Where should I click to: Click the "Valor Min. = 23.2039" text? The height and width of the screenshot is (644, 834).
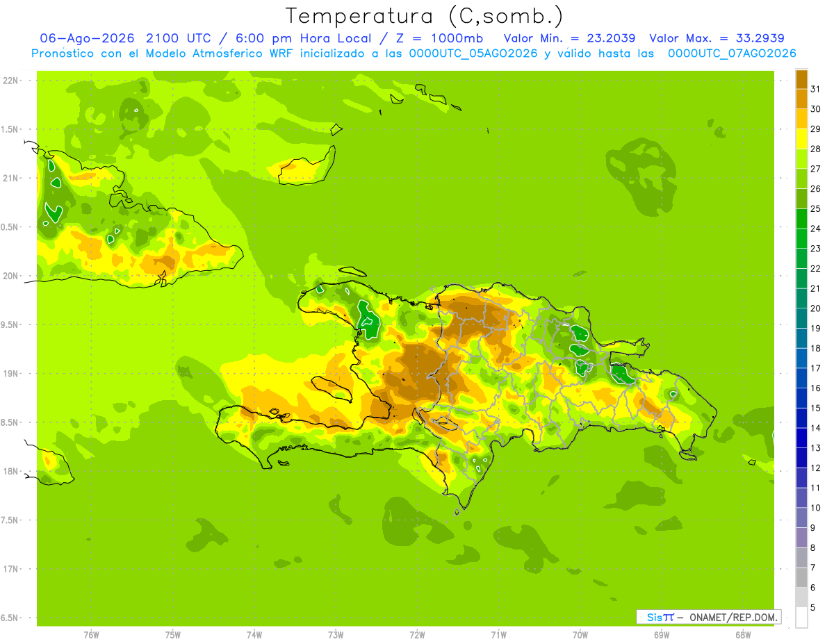569,38
